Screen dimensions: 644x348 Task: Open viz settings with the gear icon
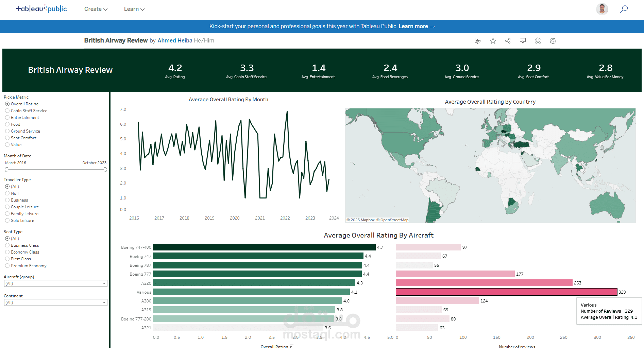pos(553,41)
